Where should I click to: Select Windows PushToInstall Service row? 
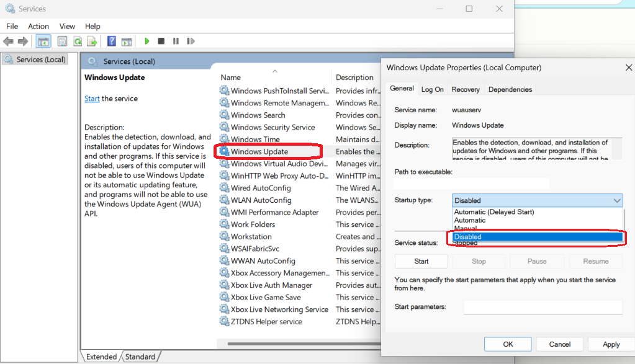coord(300,91)
